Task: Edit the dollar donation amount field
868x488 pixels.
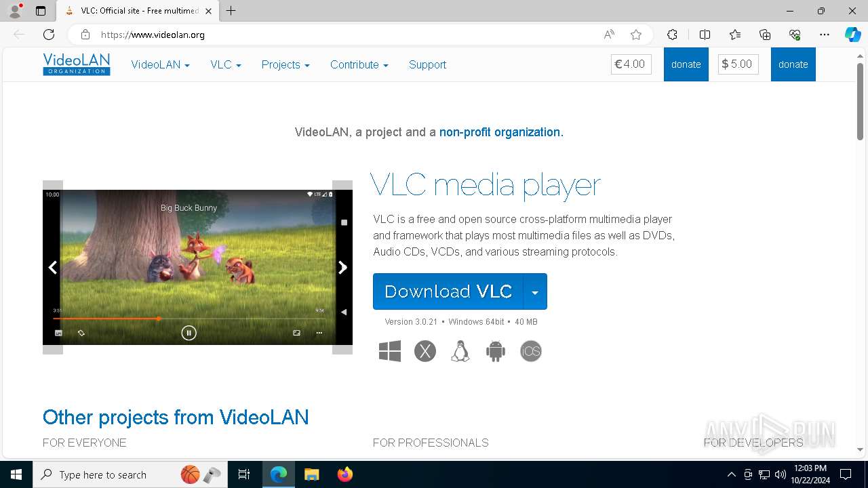Action: click(738, 64)
